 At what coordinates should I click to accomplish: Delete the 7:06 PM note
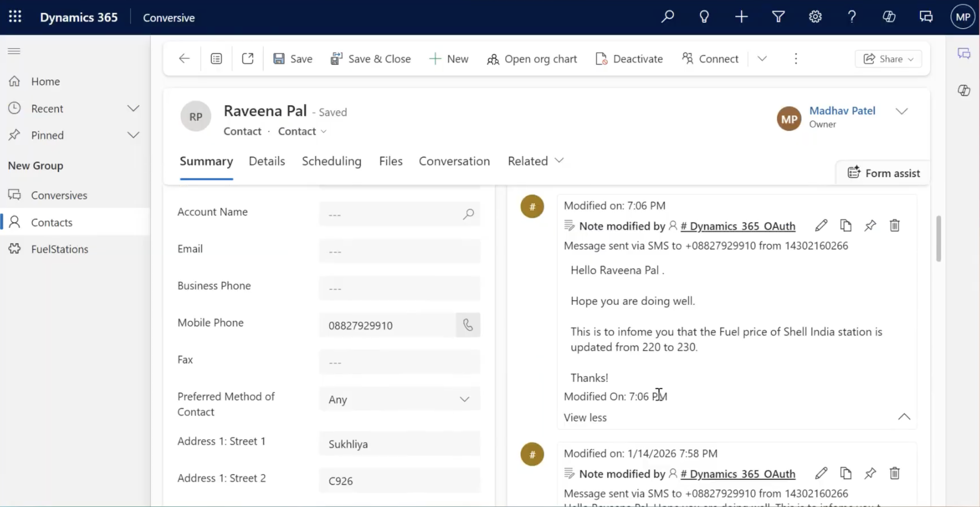[895, 226]
